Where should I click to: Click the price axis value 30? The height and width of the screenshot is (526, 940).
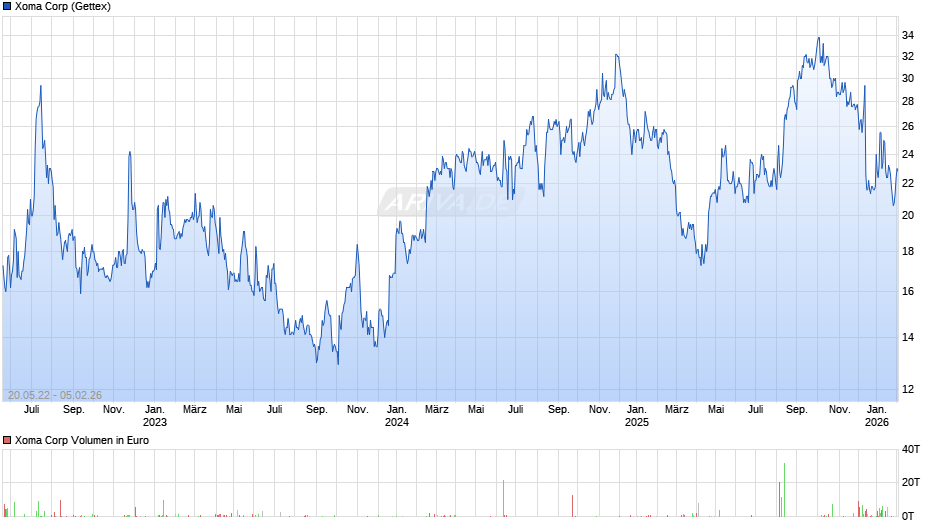(x=908, y=79)
